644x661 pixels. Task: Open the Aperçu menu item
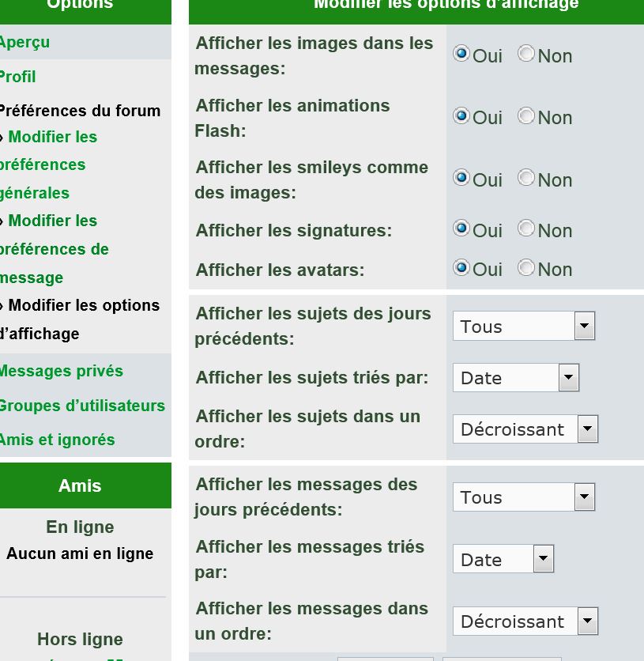coord(24,42)
